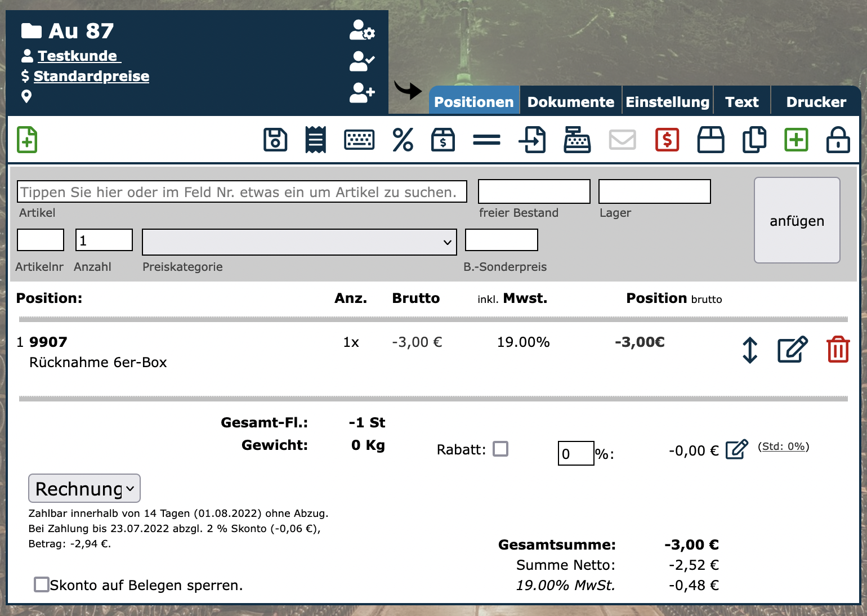Click the padlock lock icon
The height and width of the screenshot is (616, 867).
pyautogui.click(x=838, y=140)
